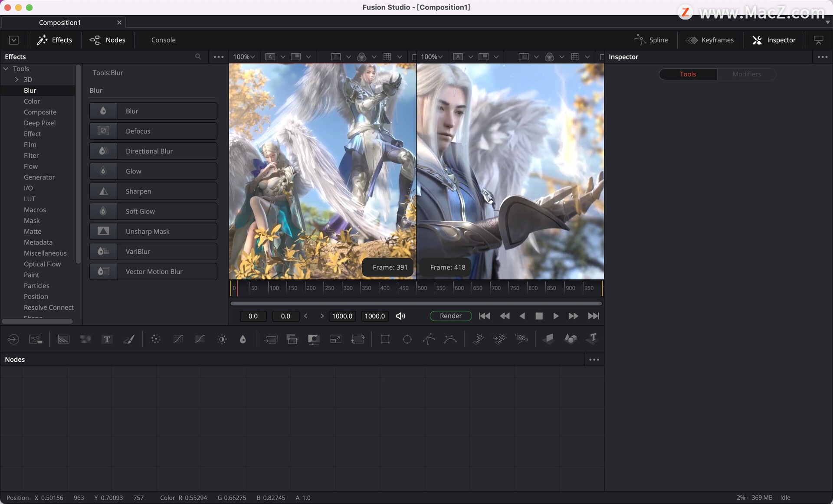Select the Text 3D tool icon
Viewport: 833px width, 504px height.
coord(592,339)
